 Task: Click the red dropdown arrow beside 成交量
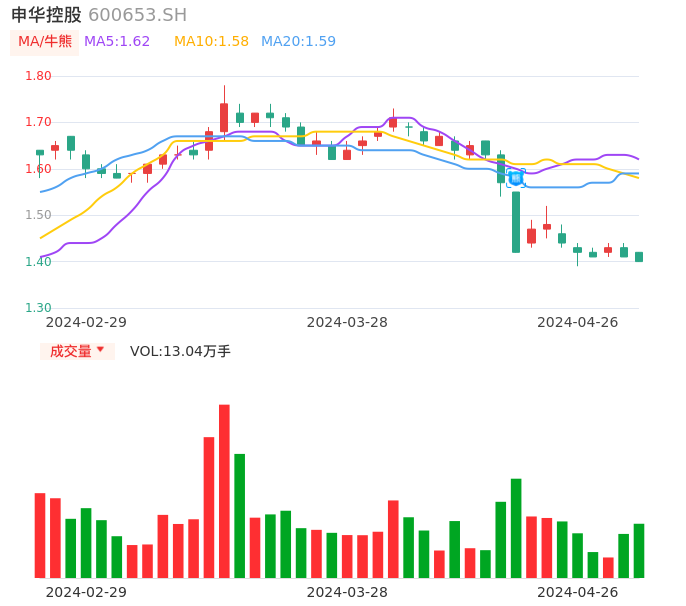click(x=100, y=350)
